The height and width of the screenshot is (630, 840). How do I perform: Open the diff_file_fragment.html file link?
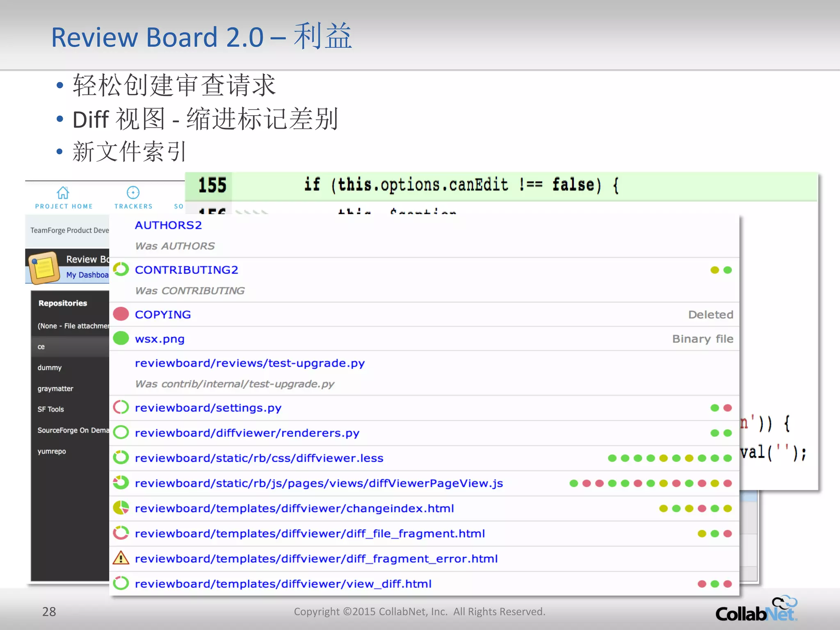pos(310,534)
